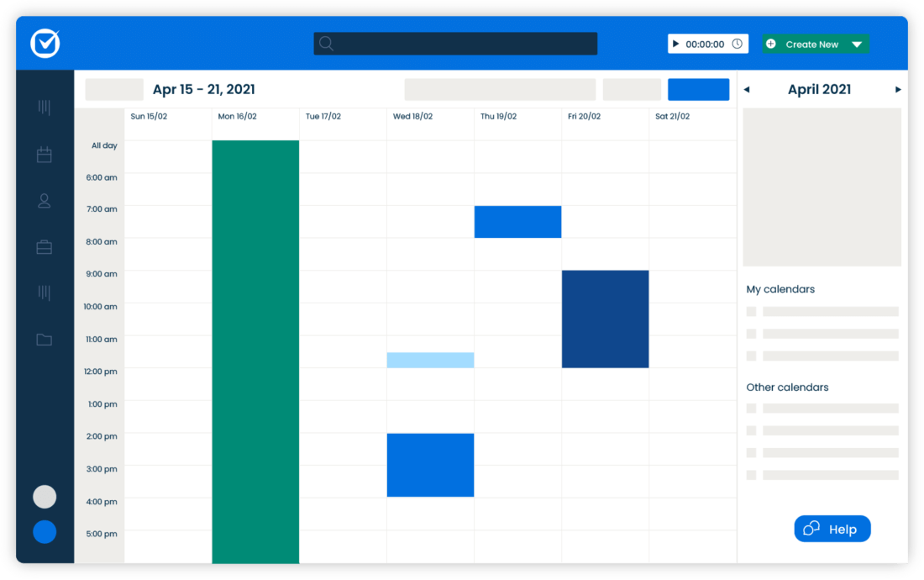Select the briefcase icon in the sidebar
Screen dimensions: 924x580
click(45, 247)
